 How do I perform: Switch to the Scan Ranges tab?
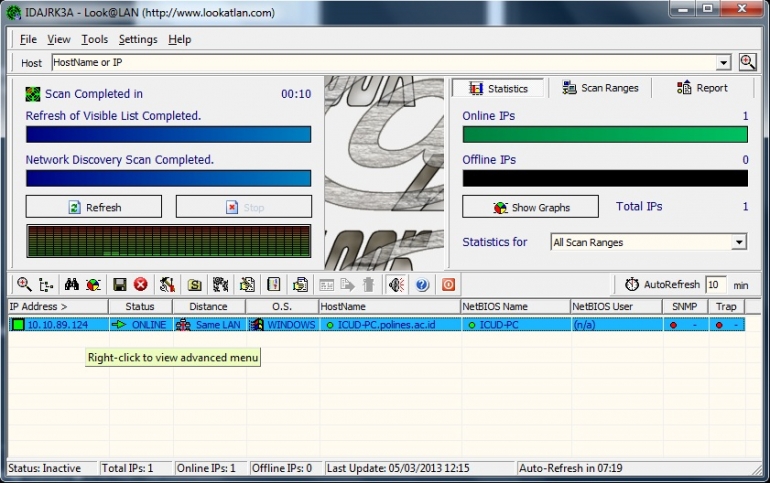coord(600,88)
